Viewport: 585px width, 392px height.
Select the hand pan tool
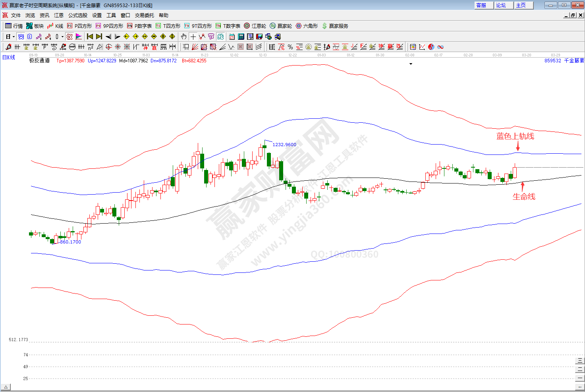point(183,37)
